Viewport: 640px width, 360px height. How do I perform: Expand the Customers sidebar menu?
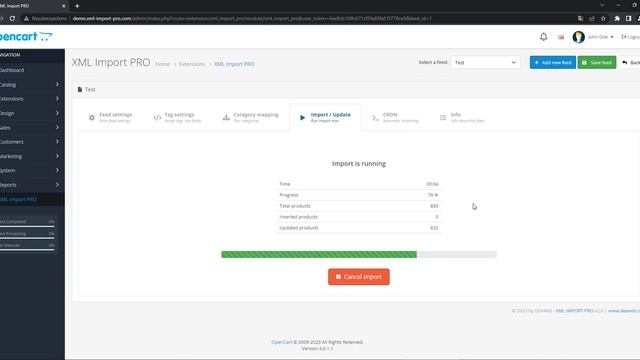[31, 142]
